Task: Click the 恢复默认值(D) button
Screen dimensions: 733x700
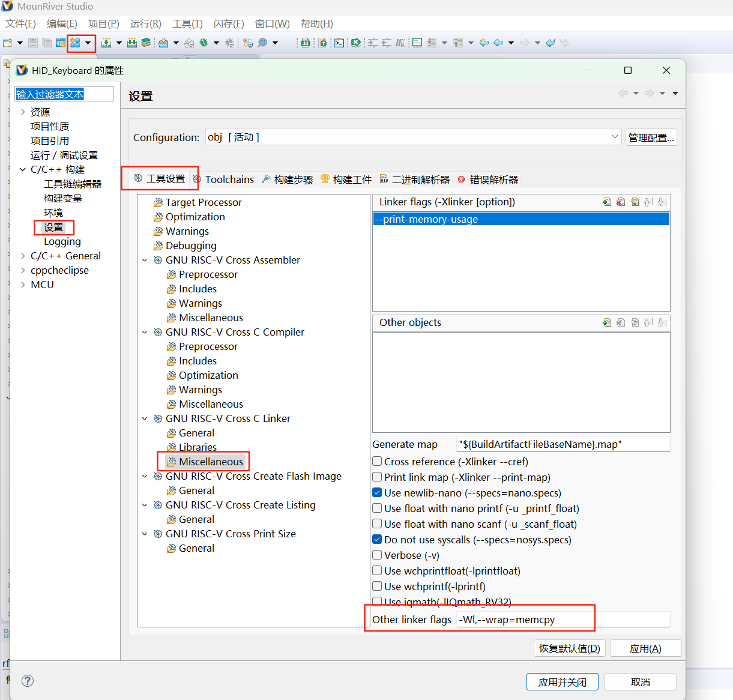Action: click(x=570, y=648)
